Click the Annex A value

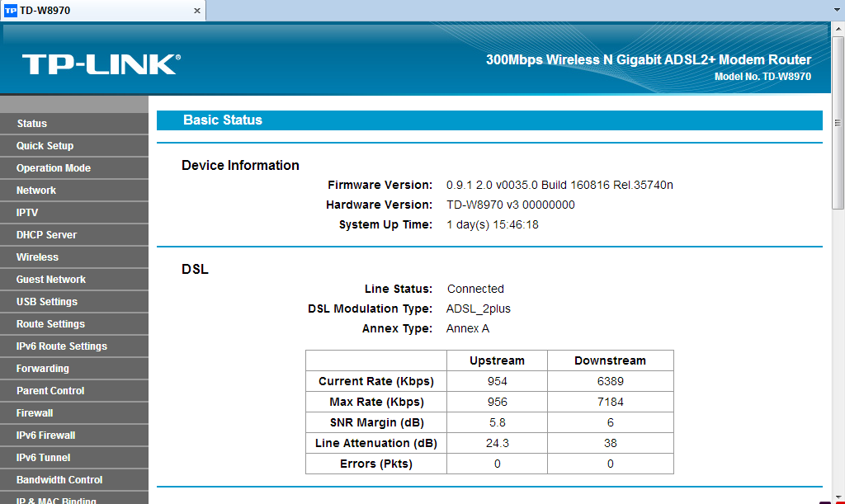468,329
